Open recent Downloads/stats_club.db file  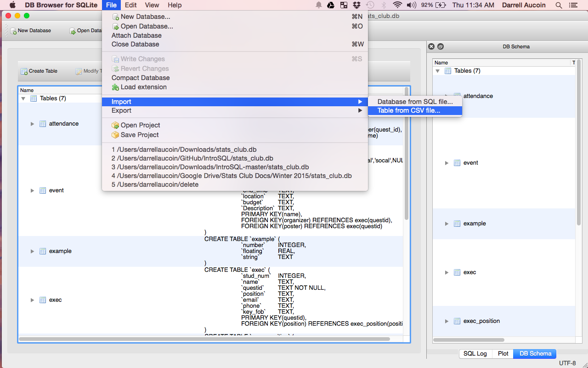[235, 149]
